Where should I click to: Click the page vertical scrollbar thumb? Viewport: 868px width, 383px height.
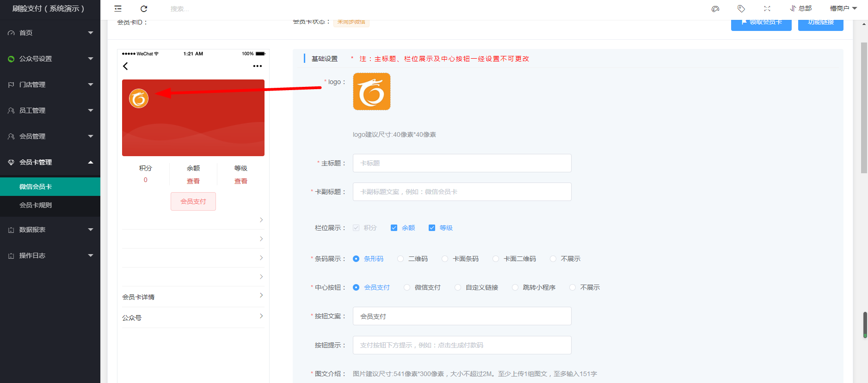[864, 108]
